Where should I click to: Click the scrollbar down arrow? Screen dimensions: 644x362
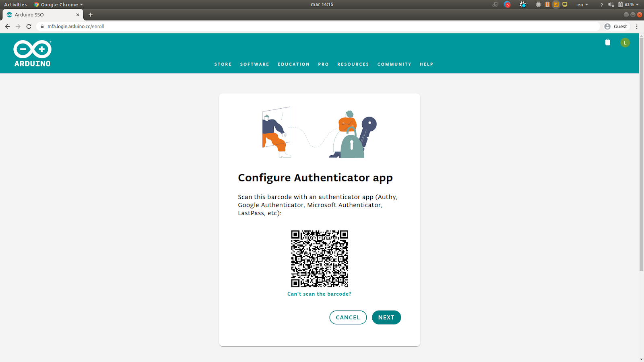(641, 359)
